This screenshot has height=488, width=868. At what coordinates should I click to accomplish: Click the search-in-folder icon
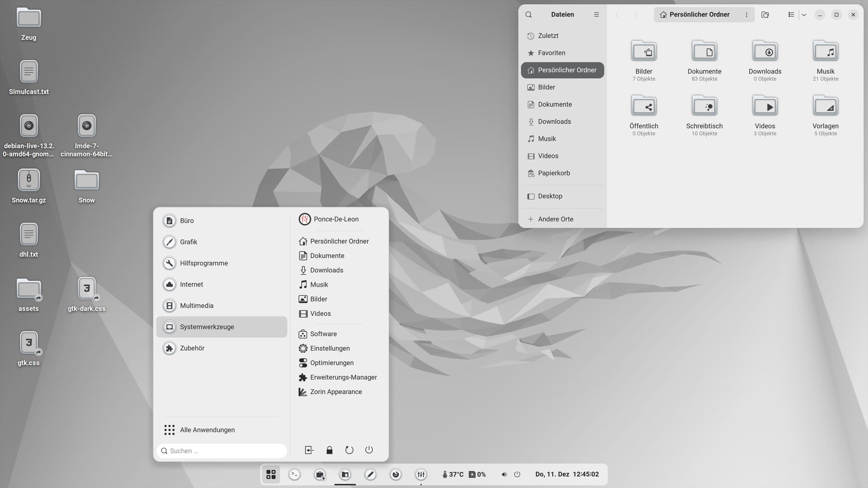pyautogui.click(x=765, y=14)
